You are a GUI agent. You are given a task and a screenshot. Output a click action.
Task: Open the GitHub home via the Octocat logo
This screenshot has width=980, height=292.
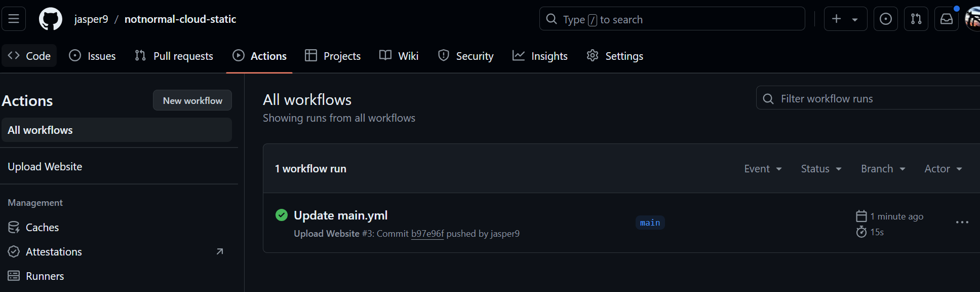[x=50, y=18]
